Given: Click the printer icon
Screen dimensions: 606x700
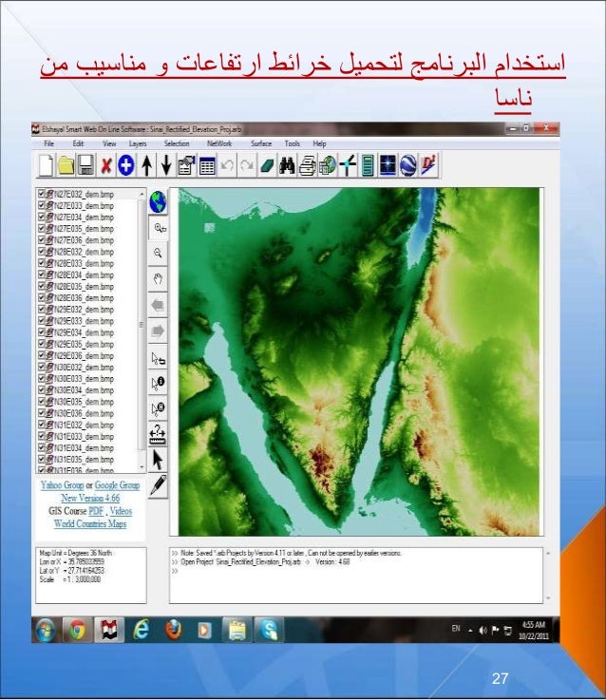Looking at the screenshot, I should click(307, 165).
